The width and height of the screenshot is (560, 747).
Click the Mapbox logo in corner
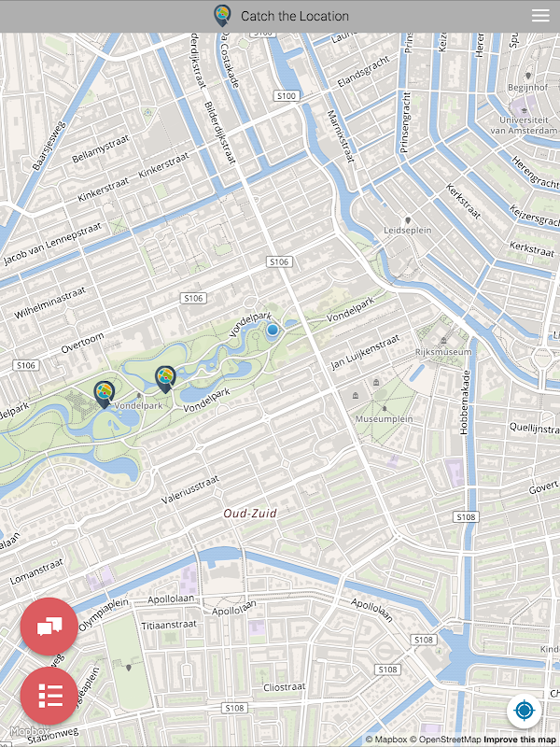coord(30,731)
